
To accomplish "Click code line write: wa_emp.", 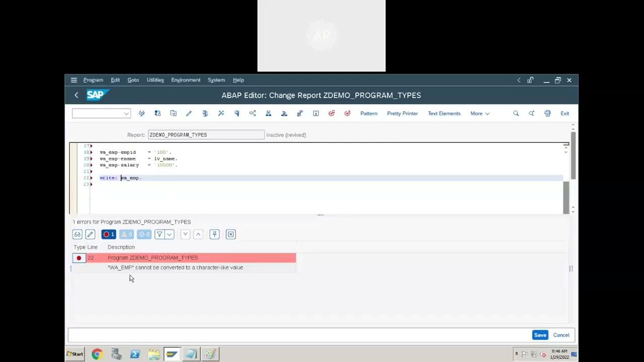I will pos(121,178).
